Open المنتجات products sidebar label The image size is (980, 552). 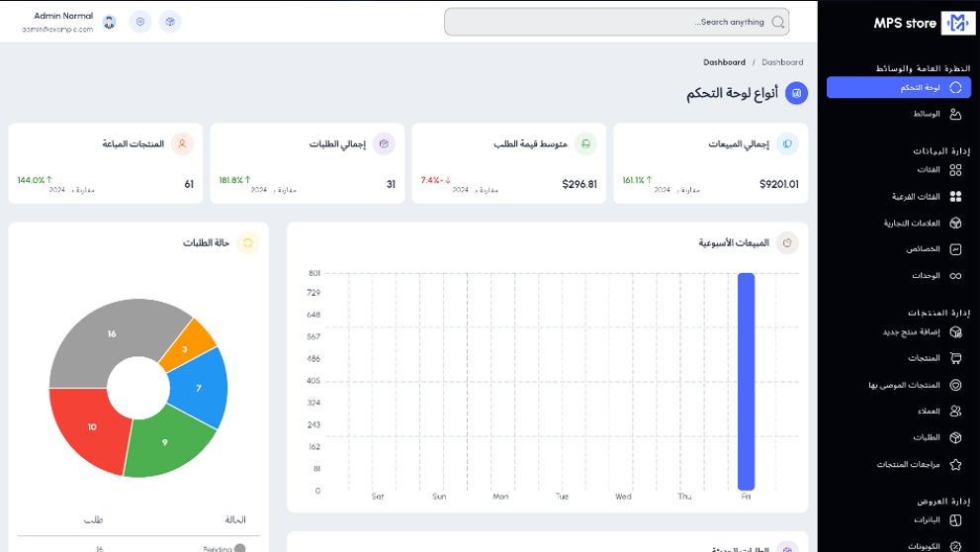pyautogui.click(x=924, y=358)
